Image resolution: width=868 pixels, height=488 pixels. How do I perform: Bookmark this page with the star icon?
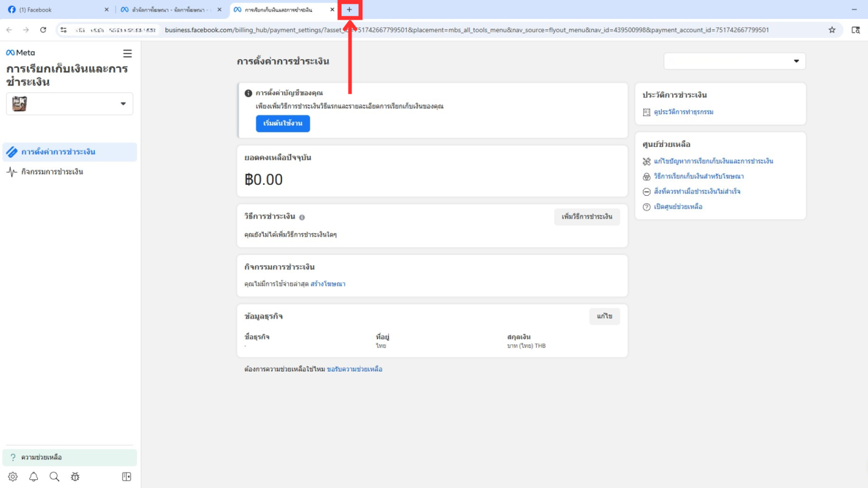tap(832, 30)
